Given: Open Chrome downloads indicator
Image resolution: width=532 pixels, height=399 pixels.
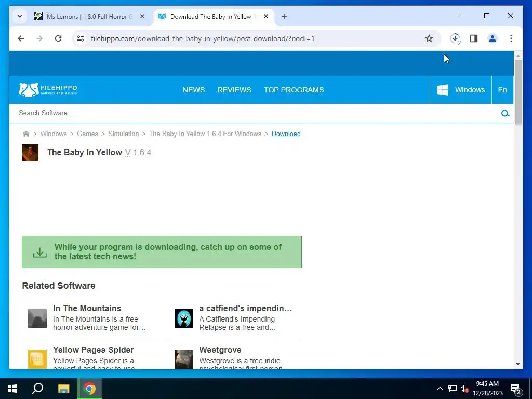Looking at the screenshot, I should (x=455, y=38).
